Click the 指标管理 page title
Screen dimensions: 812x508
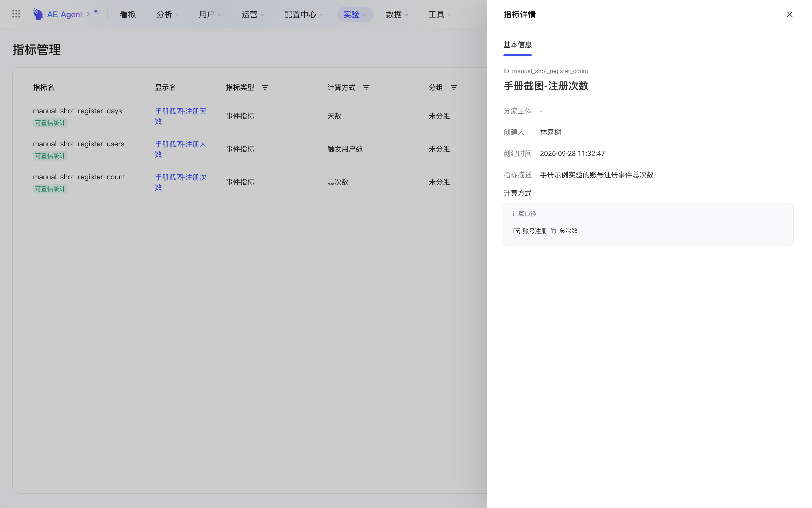point(37,50)
